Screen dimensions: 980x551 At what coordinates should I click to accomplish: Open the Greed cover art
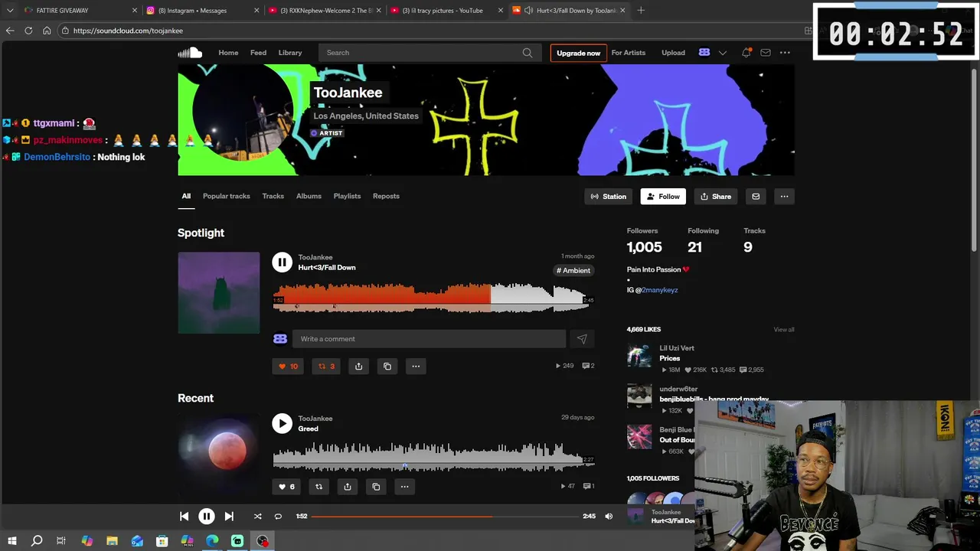[x=219, y=451]
